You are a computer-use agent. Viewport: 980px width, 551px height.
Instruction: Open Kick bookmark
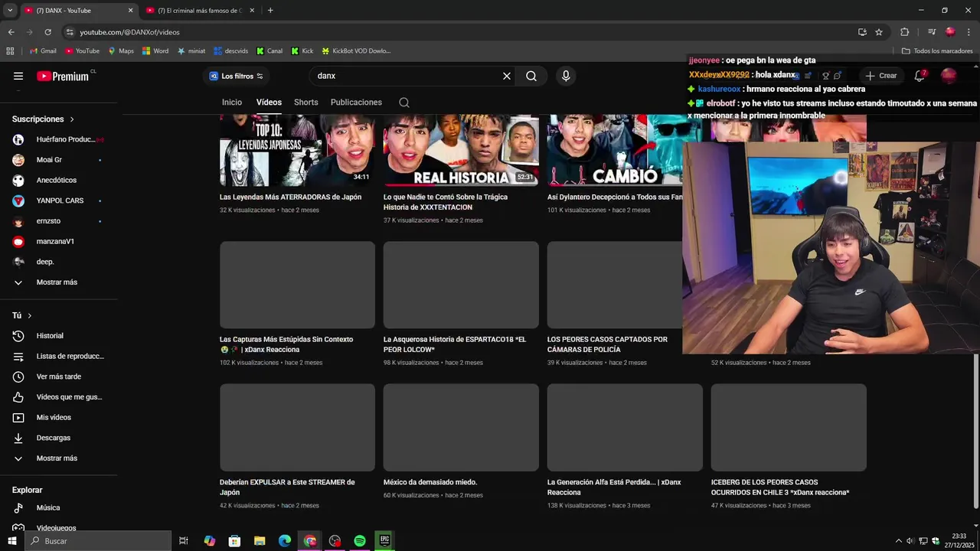click(302, 51)
